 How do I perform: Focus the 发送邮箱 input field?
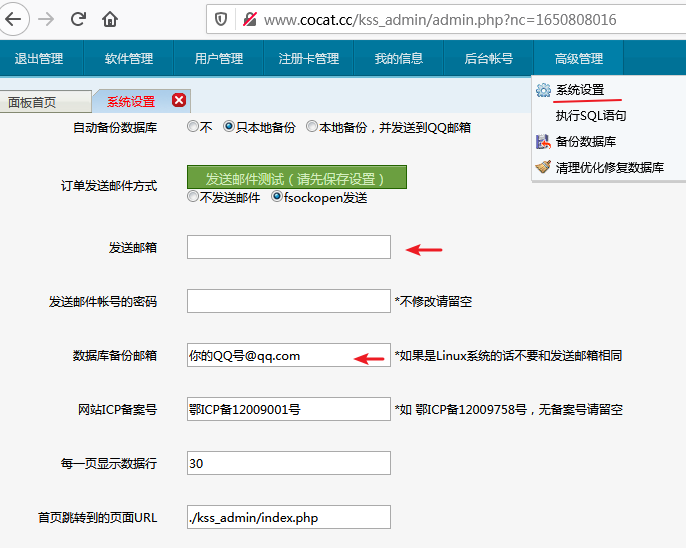click(x=289, y=247)
